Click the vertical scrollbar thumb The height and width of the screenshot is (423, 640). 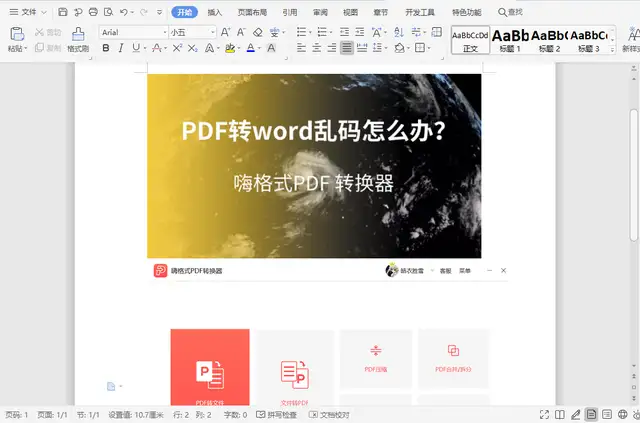633,175
